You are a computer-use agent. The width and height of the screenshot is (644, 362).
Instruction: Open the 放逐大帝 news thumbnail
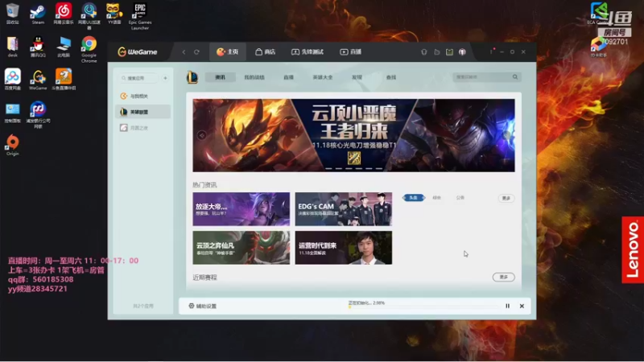pyautogui.click(x=241, y=209)
